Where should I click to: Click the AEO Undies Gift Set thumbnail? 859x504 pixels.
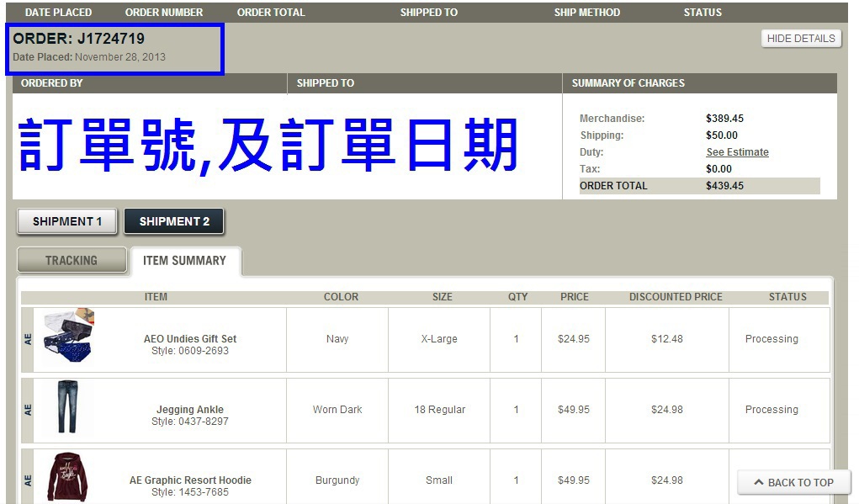[68, 336]
